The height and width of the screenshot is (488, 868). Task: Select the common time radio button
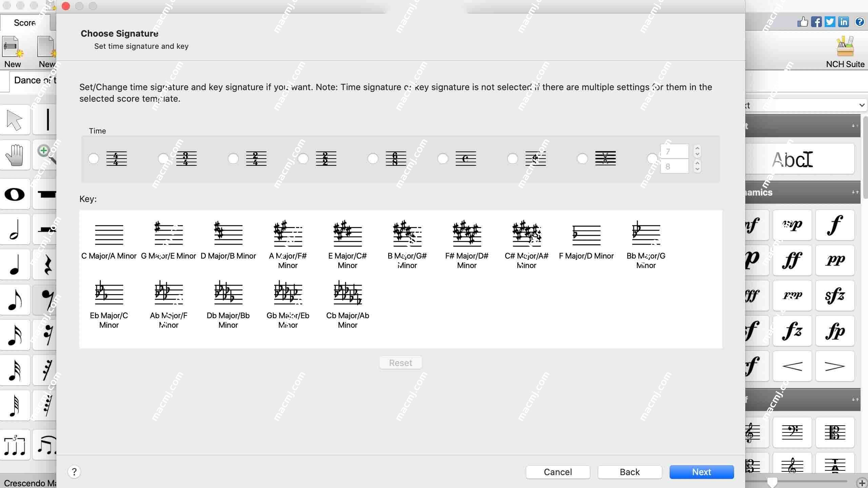click(x=443, y=158)
